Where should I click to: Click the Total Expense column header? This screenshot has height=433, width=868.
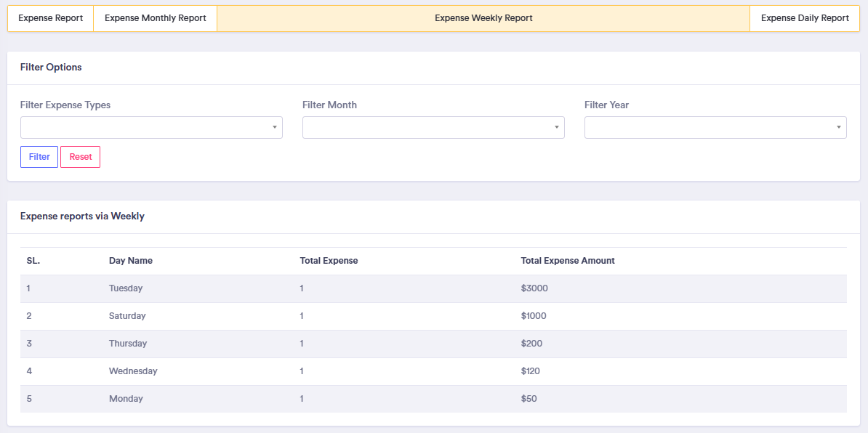(x=329, y=261)
